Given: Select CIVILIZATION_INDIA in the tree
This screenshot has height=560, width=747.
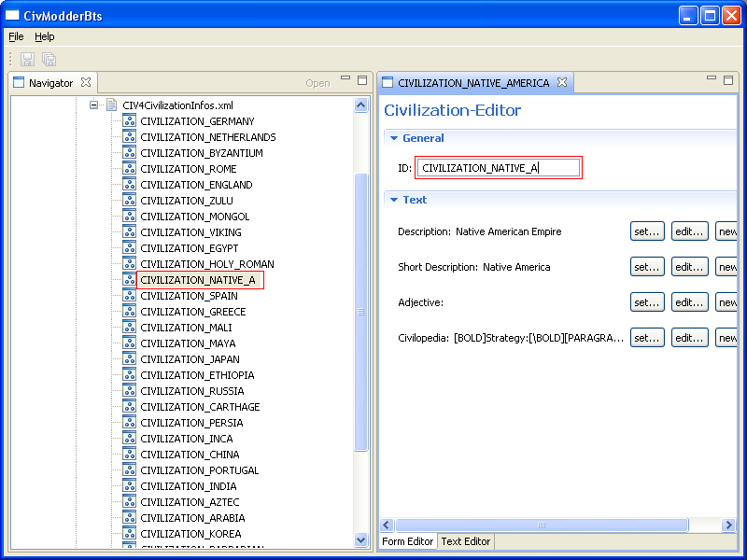Looking at the screenshot, I should 189,486.
